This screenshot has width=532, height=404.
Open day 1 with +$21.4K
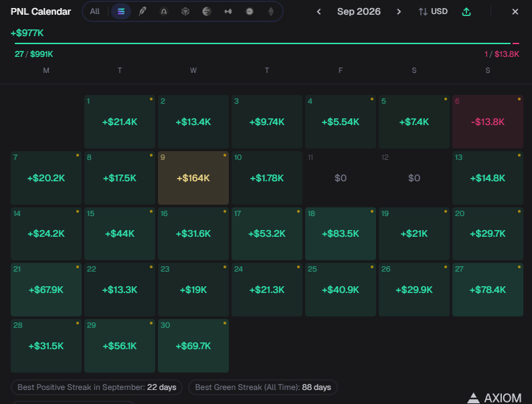pyautogui.click(x=120, y=122)
